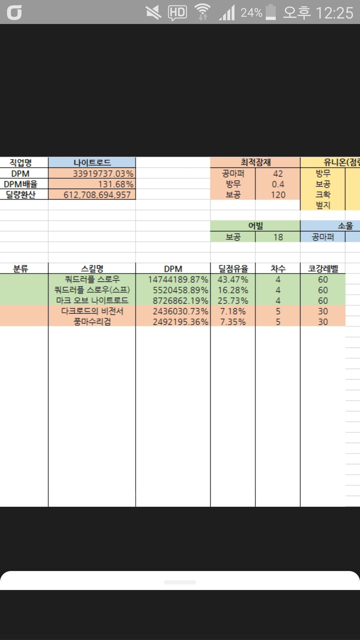Viewport: 360px width, 640px height.
Task: Select the 마크 오브 나이트로드 skill row
Action: tap(173, 300)
